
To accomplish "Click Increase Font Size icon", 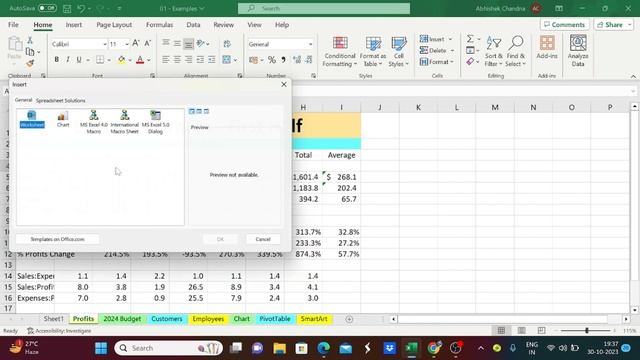I will [x=136, y=43].
